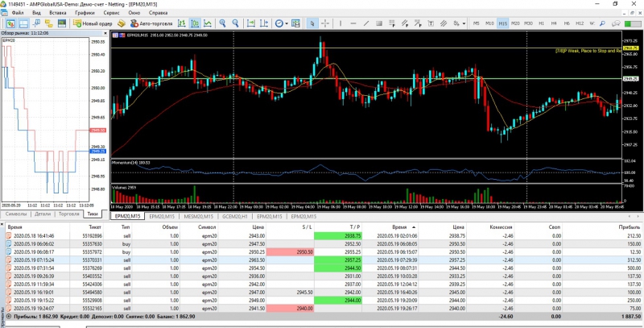This screenshot has height=328, width=644.
Task: Switch chart to bar chart icon
Action: click(182, 23)
